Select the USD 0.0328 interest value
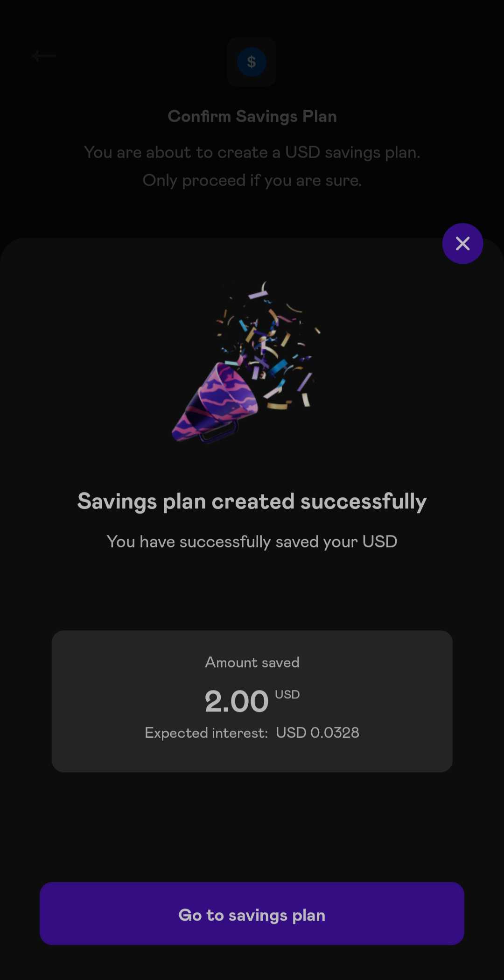Screen dimensions: 504x980 317,733
